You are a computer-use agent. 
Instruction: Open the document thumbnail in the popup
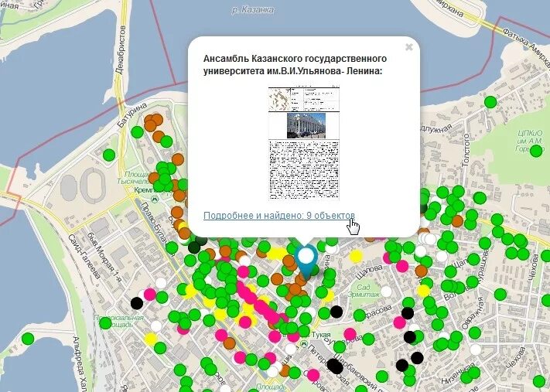(x=304, y=142)
